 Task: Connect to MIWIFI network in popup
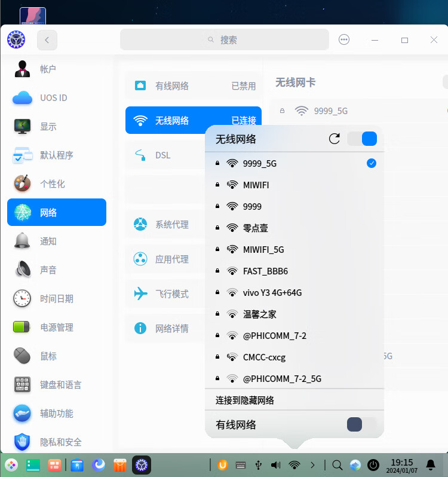point(294,185)
